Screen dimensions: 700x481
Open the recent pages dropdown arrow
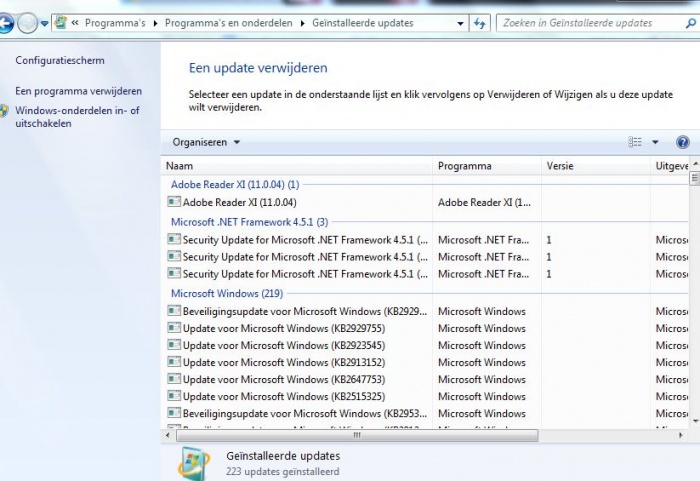tap(44, 24)
